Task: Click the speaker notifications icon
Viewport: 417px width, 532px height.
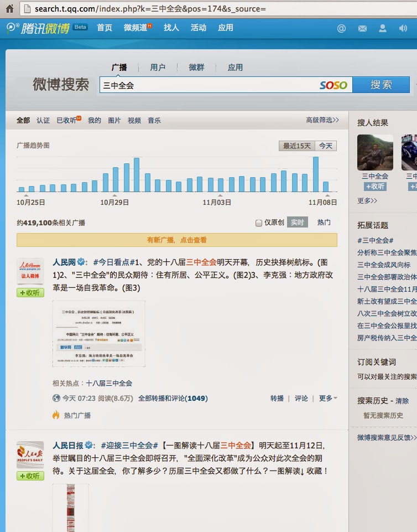Action: (x=403, y=28)
